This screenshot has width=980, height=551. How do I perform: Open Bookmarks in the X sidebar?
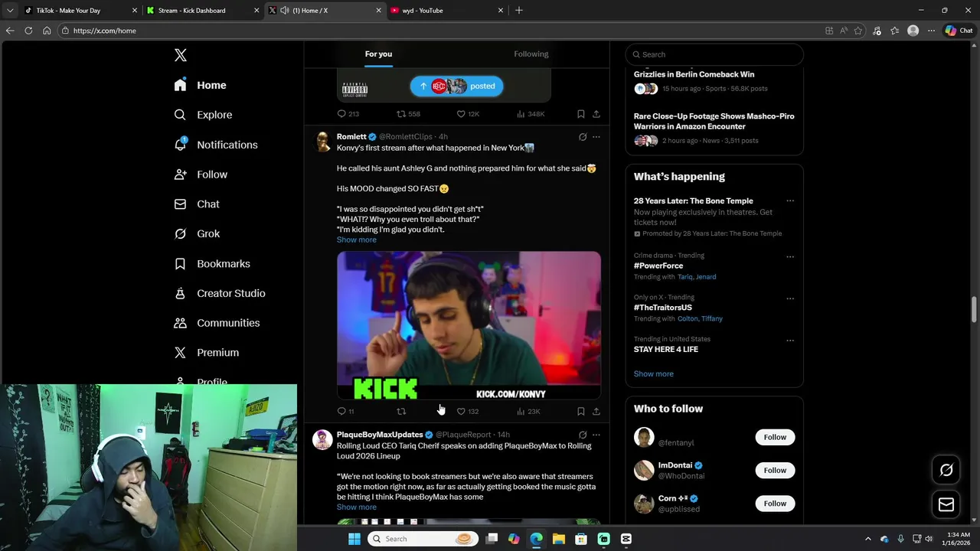point(212,263)
